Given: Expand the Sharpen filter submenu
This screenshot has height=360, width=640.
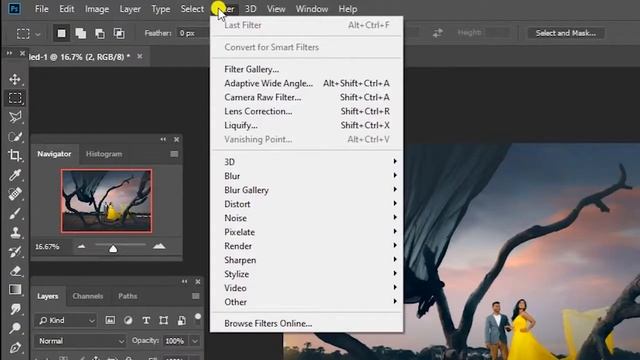Looking at the screenshot, I should (x=307, y=260).
